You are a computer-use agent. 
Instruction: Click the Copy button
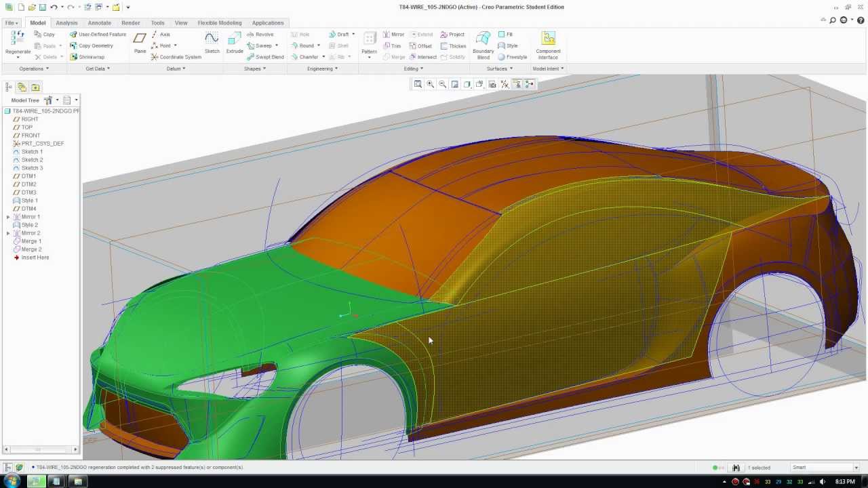(45, 35)
